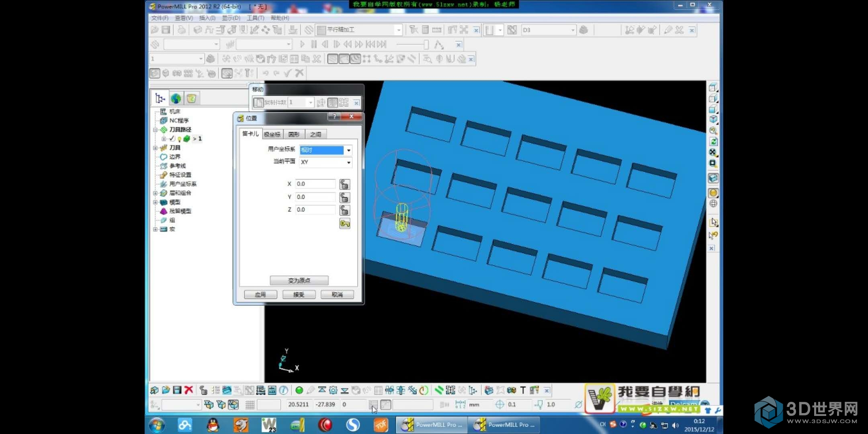
Task: Open the recycle bin tab icon
Action: 191,98
